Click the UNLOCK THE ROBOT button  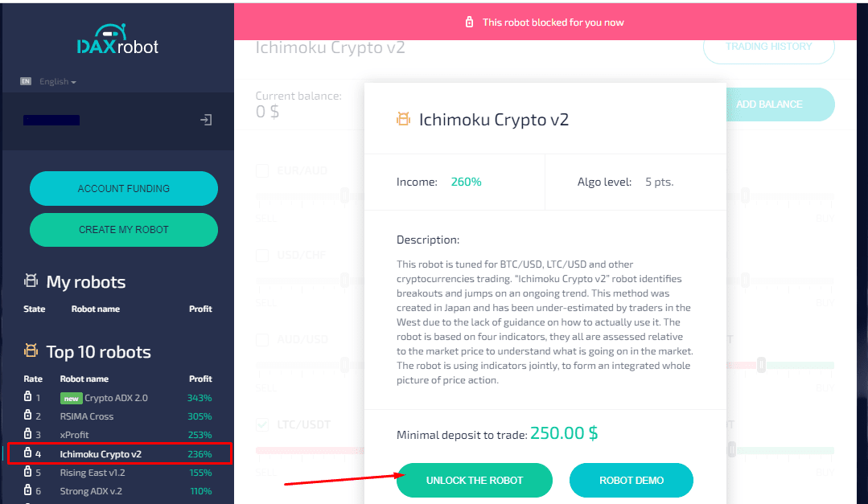[x=475, y=480]
